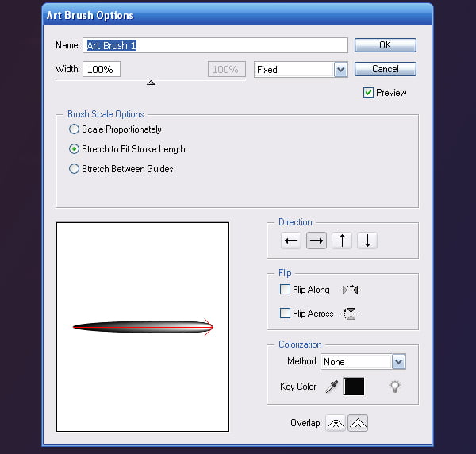
Task: Set brush direction to left arrow
Action: pyautogui.click(x=291, y=240)
